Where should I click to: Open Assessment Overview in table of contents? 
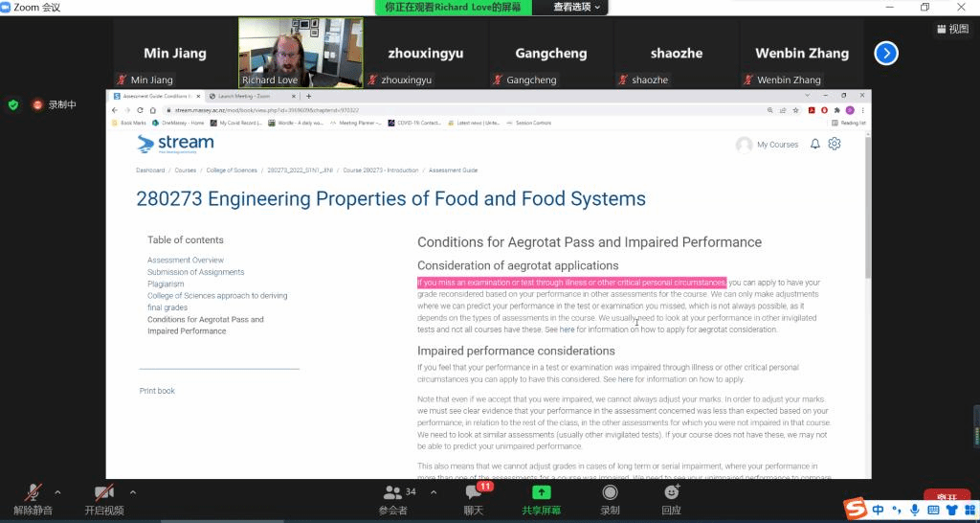coord(186,261)
